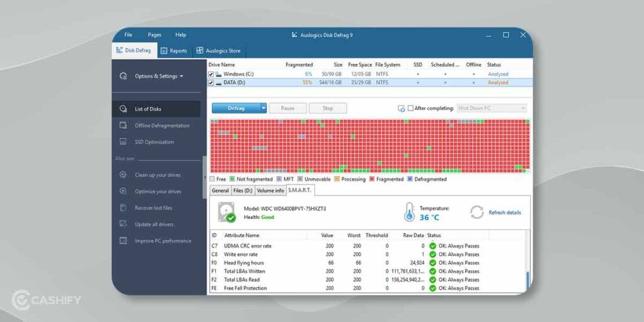This screenshot has height=322, width=644.
Task: Click the SSD Optimization icon
Action: click(123, 142)
